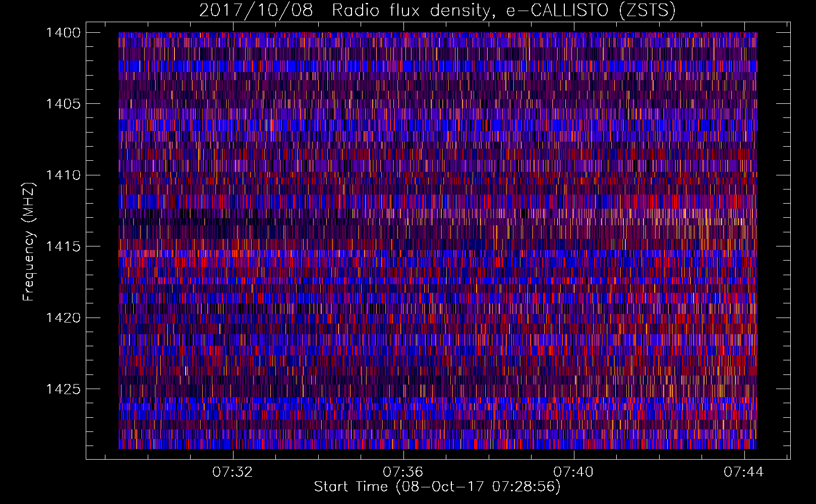
Task: Click the 07:44 time tick label
Action: [744, 472]
